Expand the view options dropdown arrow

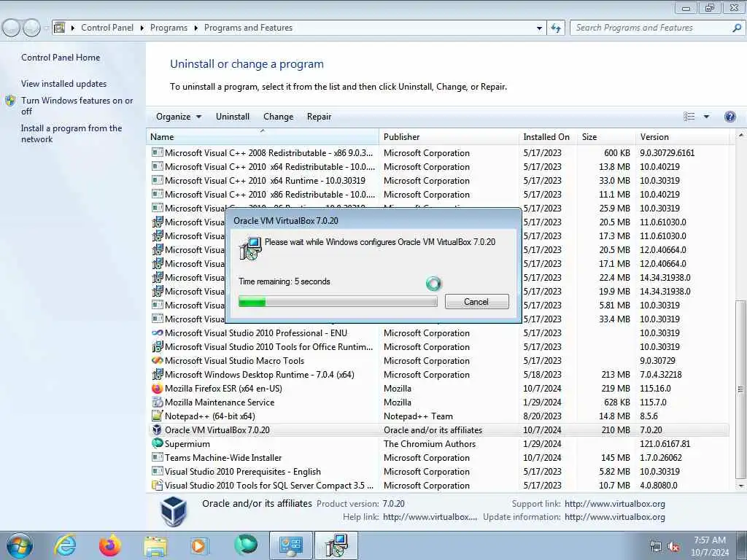tap(706, 116)
